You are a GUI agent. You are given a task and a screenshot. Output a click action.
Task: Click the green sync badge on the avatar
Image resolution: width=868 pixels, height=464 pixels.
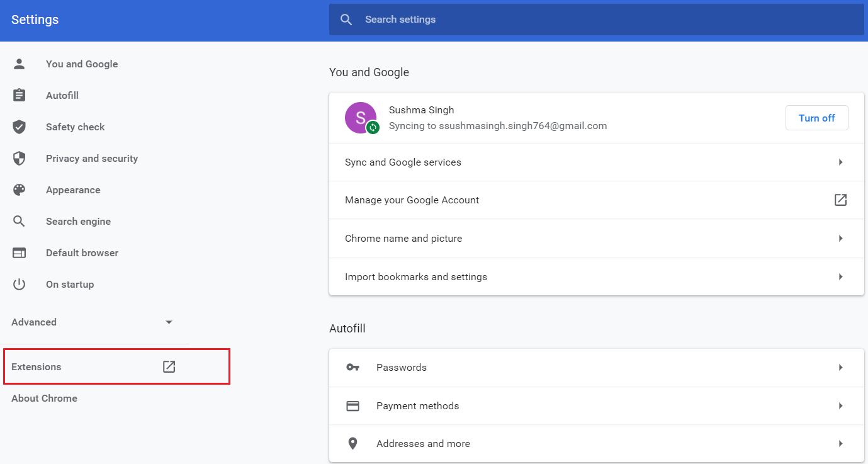pos(373,127)
